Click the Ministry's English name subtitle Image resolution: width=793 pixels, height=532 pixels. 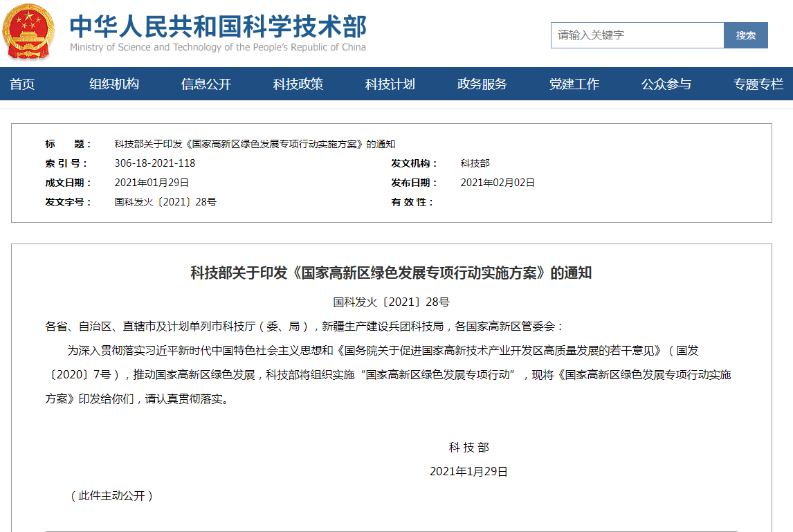[218, 48]
